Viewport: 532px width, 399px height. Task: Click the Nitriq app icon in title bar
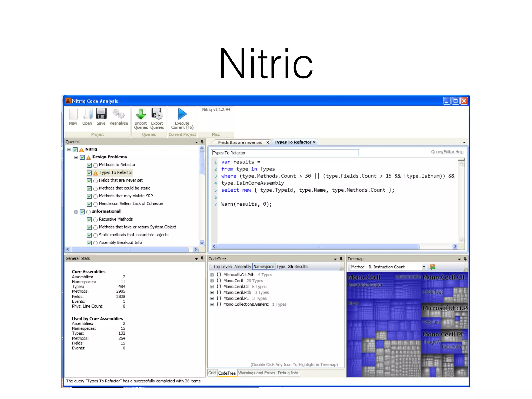(x=68, y=101)
